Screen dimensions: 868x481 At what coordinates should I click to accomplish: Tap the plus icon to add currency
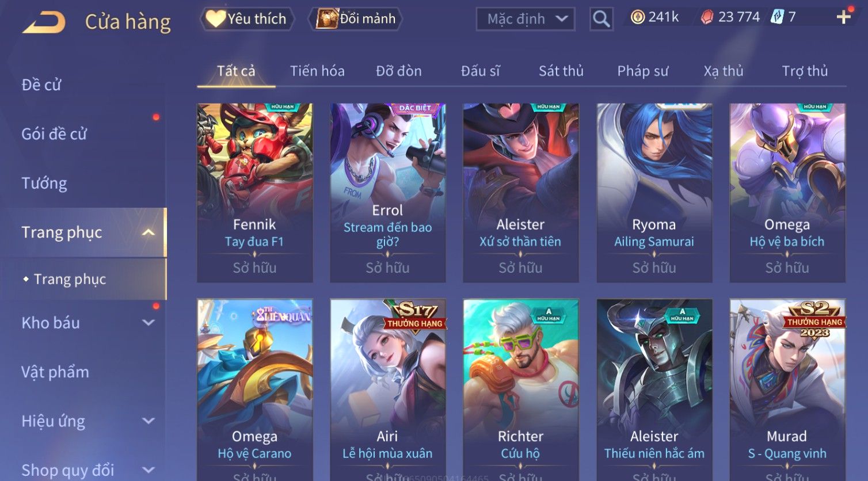(844, 17)
